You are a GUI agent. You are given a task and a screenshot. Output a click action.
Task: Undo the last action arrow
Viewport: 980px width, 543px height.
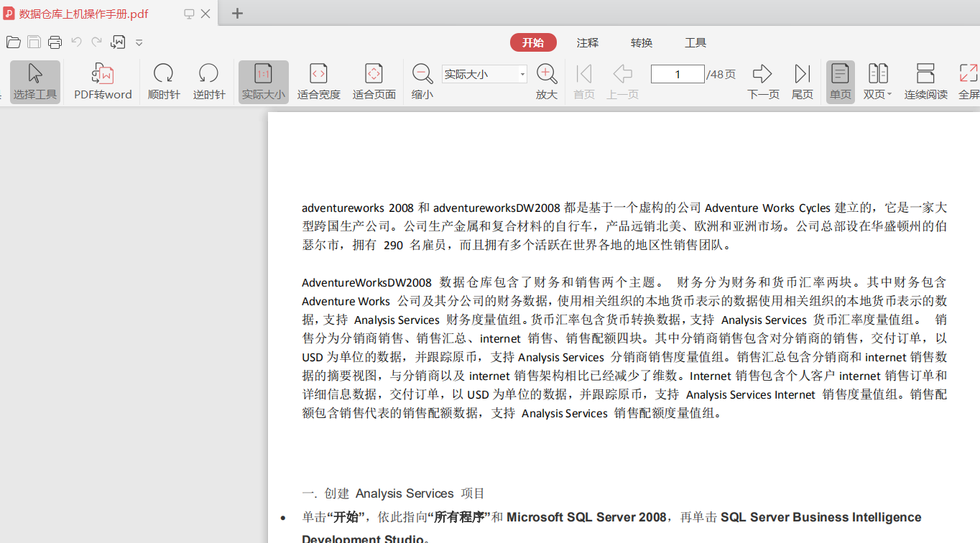tap(76, 42)
